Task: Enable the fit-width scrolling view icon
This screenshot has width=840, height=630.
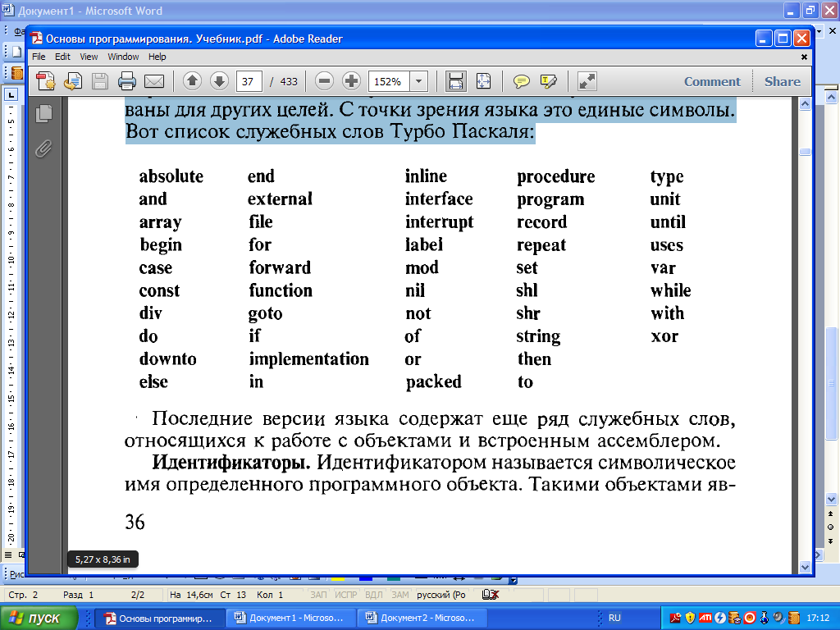Action: coord(455,81)
